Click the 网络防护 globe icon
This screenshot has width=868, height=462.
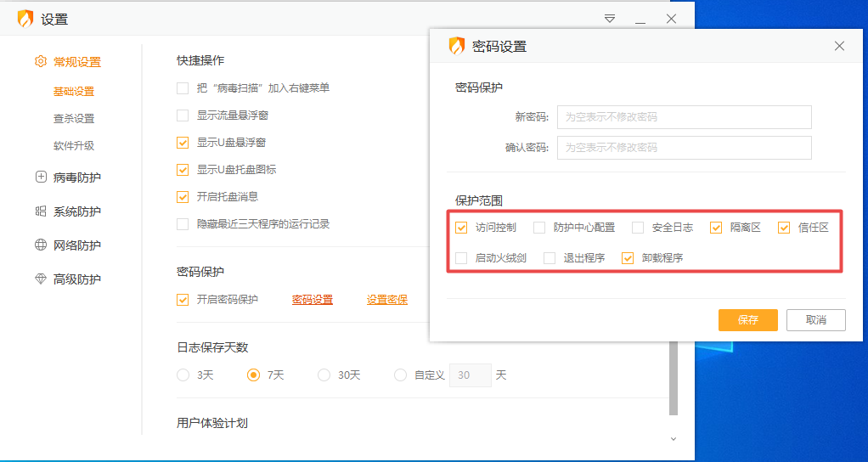tap(40, 245)
